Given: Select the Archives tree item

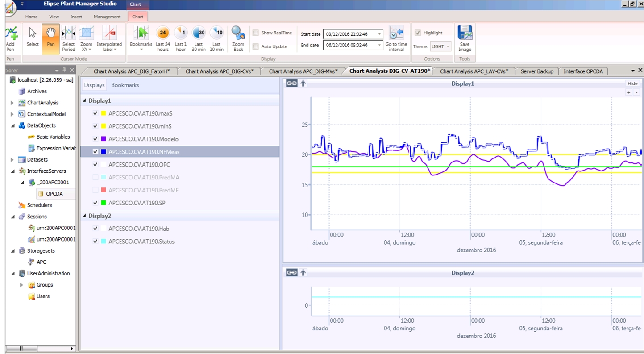Looking at the screenshot, I should pyautogui.click(x=37, y=91).
